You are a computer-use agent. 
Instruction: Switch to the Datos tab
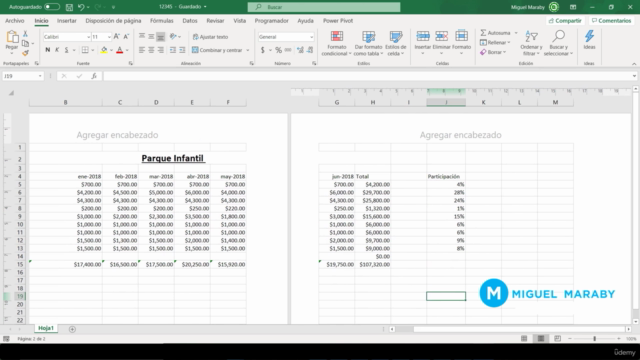(x=190, y=20)
